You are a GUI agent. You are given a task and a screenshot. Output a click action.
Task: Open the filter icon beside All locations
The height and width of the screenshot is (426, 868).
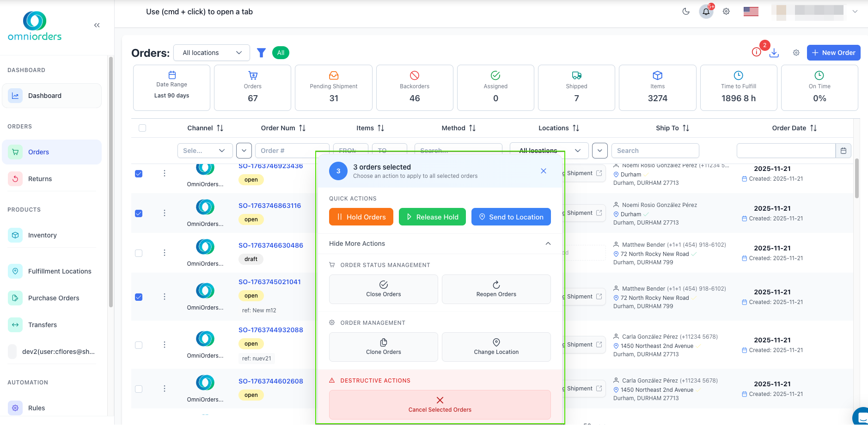pyautogui.click(x=261, y=53)
